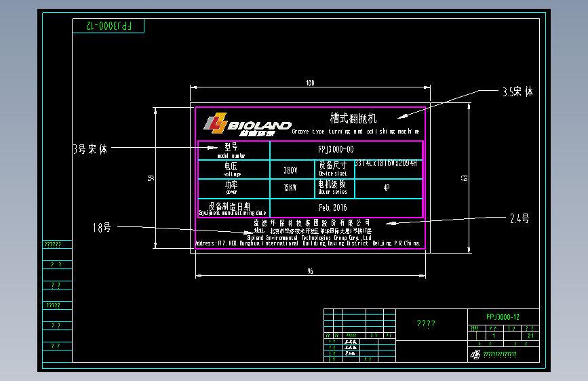Select the Chinese company name line on nameplate
The height and width of the screenshot is (381, 588).
point(312,223)
